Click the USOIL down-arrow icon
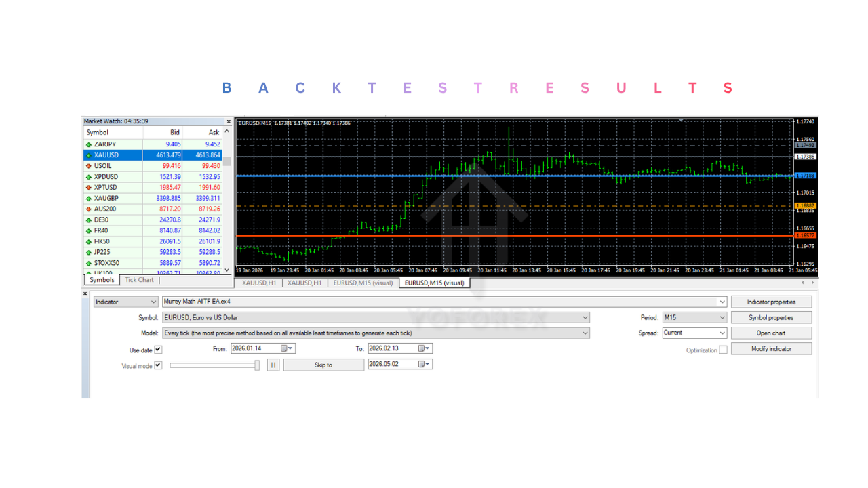This screenshot has height=488, width=868. click(x=88, y=166)
